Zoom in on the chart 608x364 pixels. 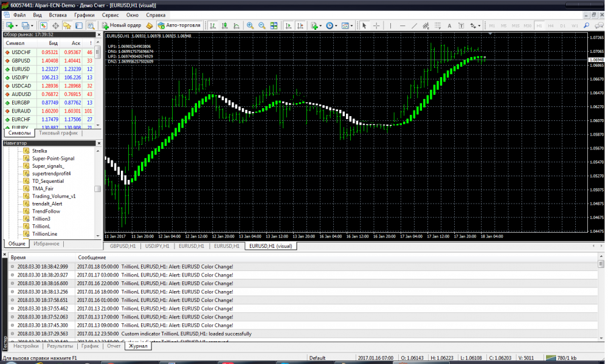(250, 26)
